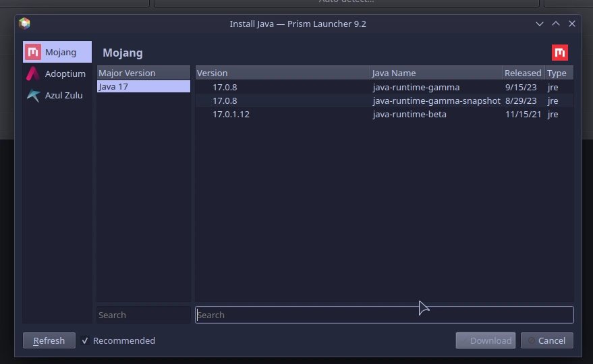Click the Mojang icon in sidebar
The width and height of the screenshot is (593, 364).
pyautogui.click(x=33, y=52)
